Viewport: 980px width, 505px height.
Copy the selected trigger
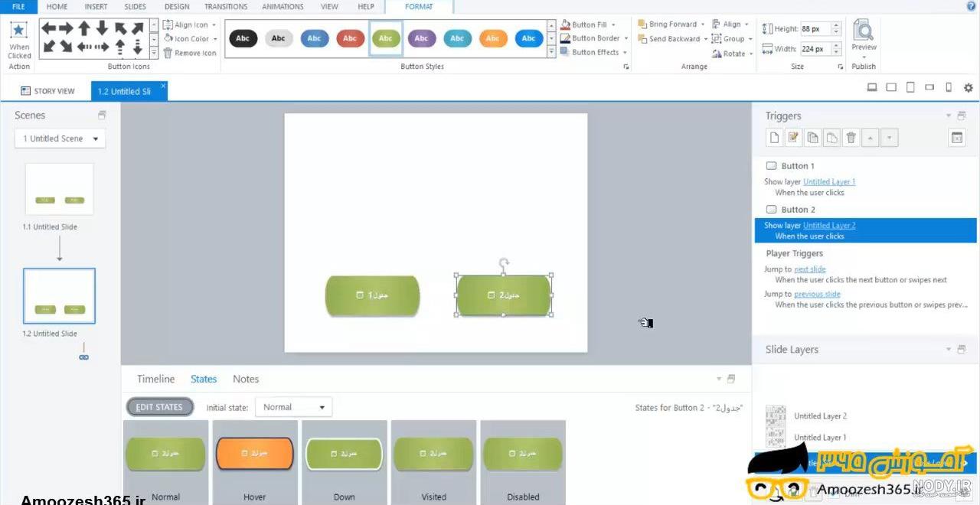pos(813,138)
